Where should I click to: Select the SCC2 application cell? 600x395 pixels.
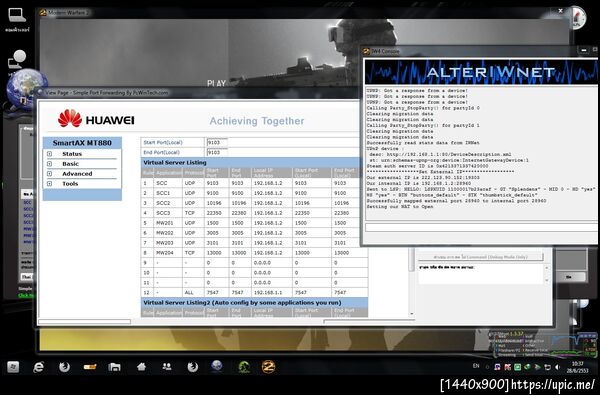coord(168,203)
